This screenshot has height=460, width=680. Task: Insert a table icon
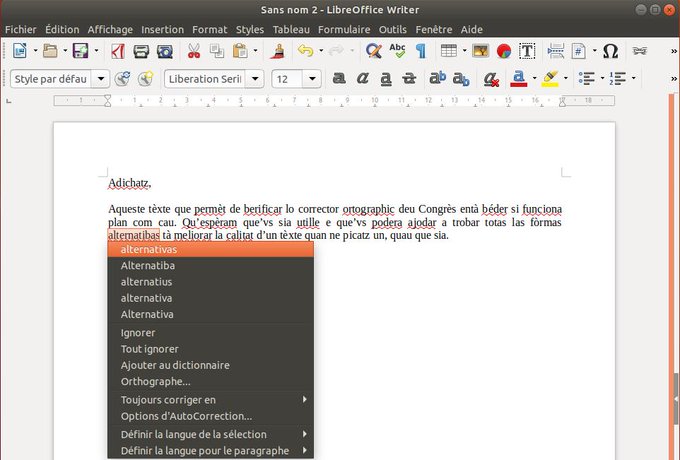449,51
